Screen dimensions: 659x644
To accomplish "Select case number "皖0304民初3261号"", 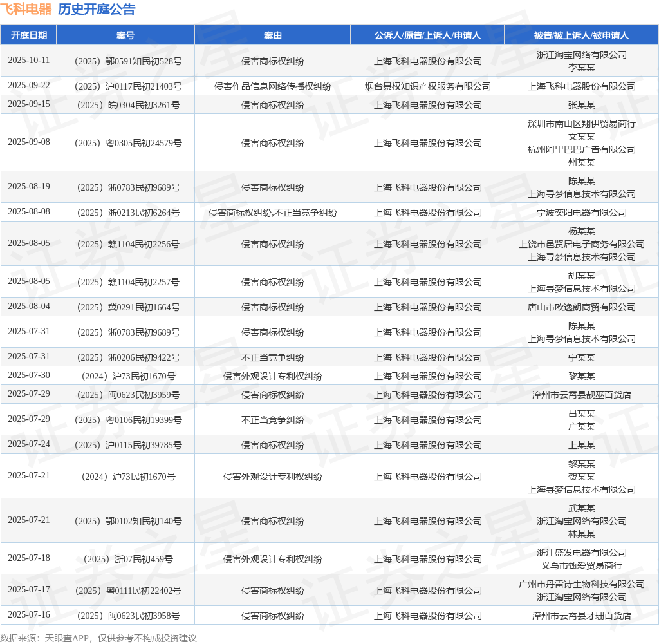I will click(128, 105).
